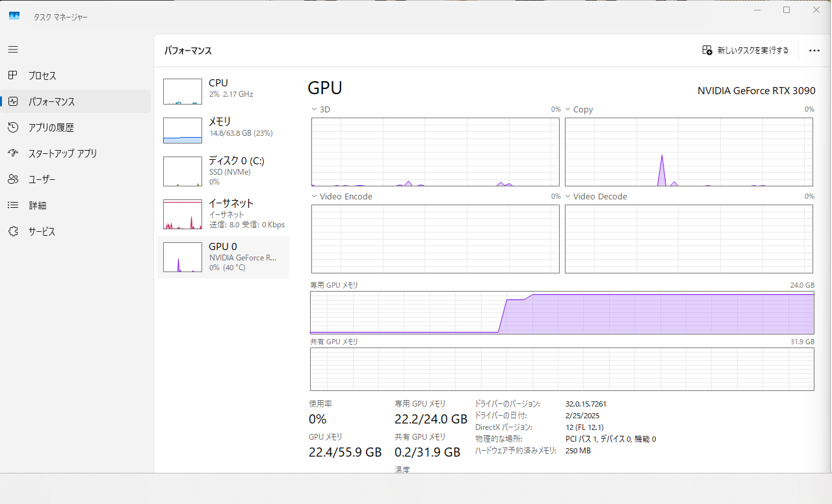Click the スタートアップ アプリ gauge icon
This screenshot has width=832, height=504.
13,153
